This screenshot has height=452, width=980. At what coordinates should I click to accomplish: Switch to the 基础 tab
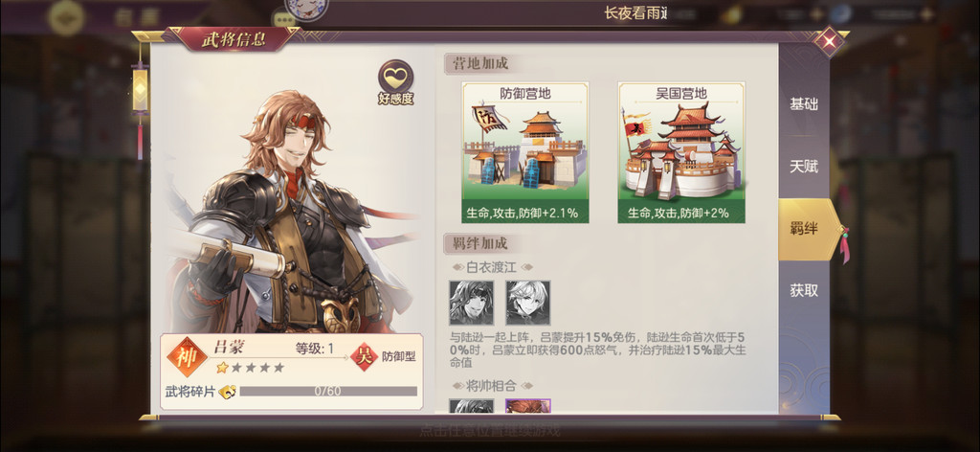tap(804, 104)
